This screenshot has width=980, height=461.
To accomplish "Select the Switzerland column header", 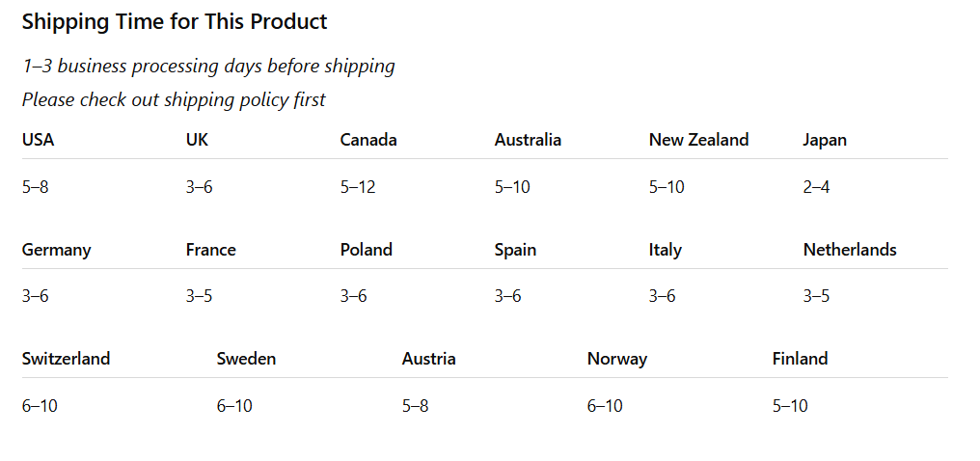I will [66, 359].
